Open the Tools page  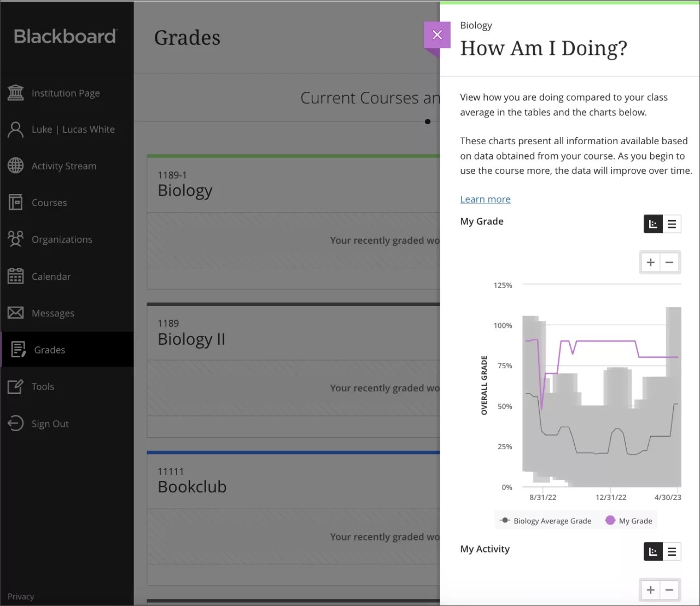pos(43,386)
